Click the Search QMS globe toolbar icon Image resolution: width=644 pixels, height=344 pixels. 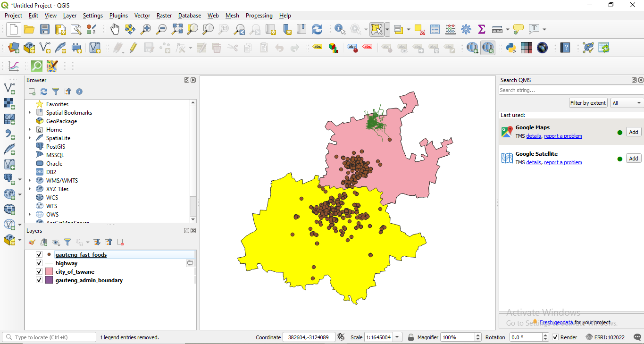488,48
